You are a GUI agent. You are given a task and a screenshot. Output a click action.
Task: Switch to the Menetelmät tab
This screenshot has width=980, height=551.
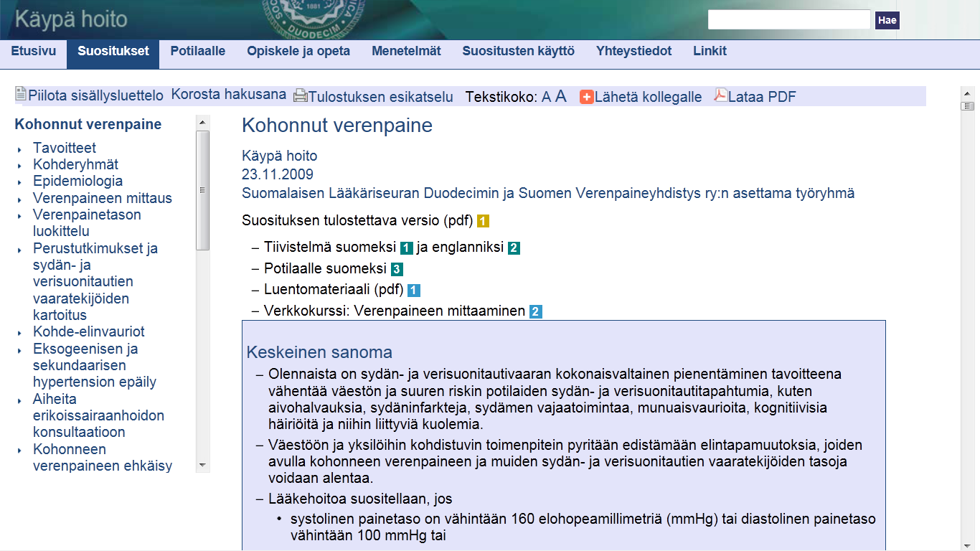(406, 51)
